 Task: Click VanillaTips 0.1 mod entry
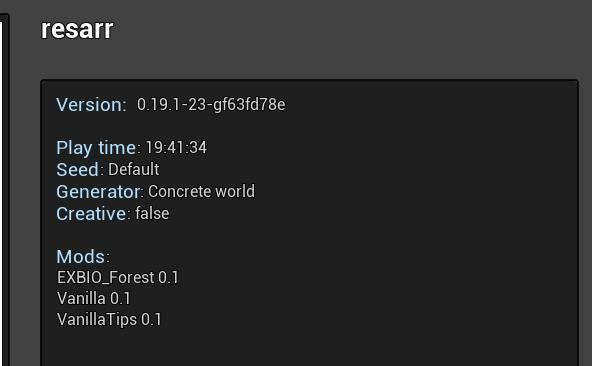point(109,320)
